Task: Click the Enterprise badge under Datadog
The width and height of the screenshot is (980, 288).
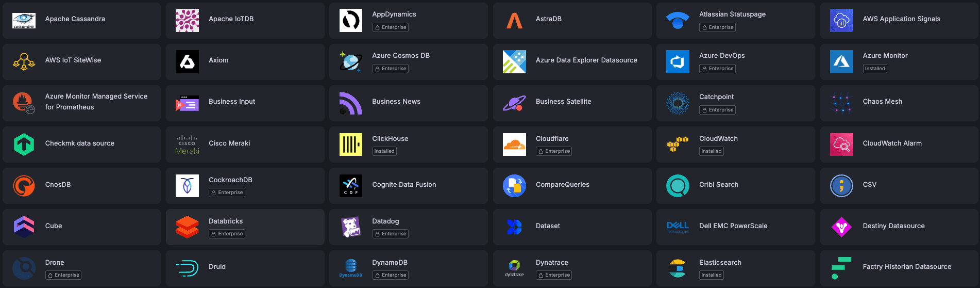Action: coord(391,234)
